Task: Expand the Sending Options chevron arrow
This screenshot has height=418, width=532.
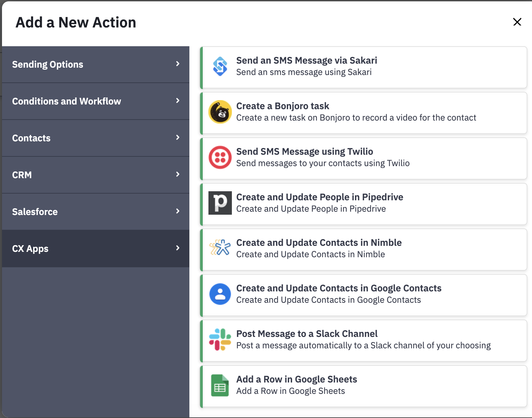Action: point(178,64)
